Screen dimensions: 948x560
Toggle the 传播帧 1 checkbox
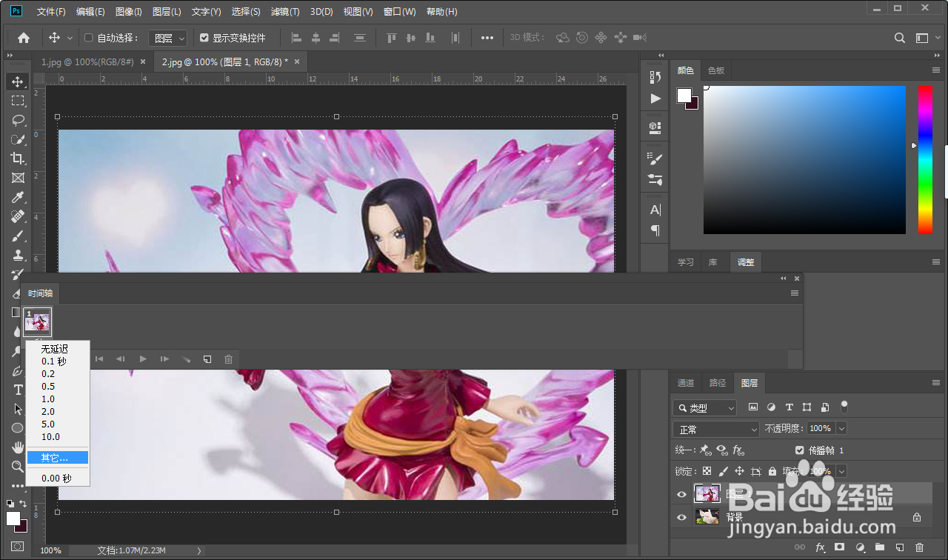click(800, 450)
